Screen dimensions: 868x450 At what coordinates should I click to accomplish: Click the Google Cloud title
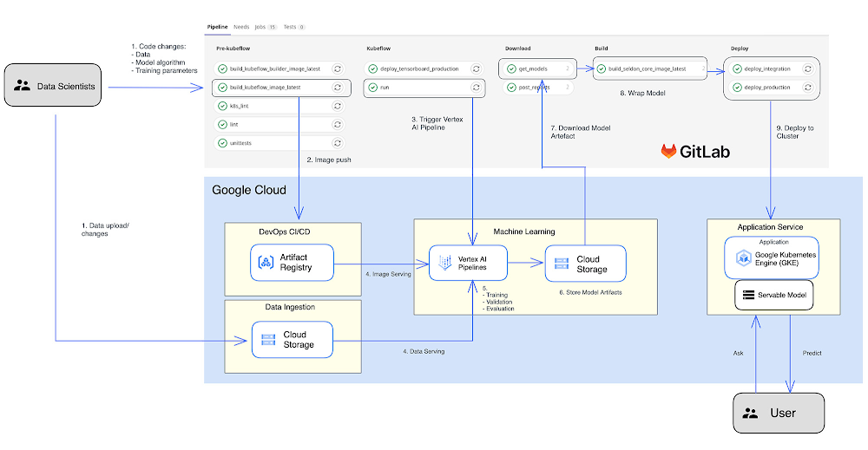tap(249, 190)
